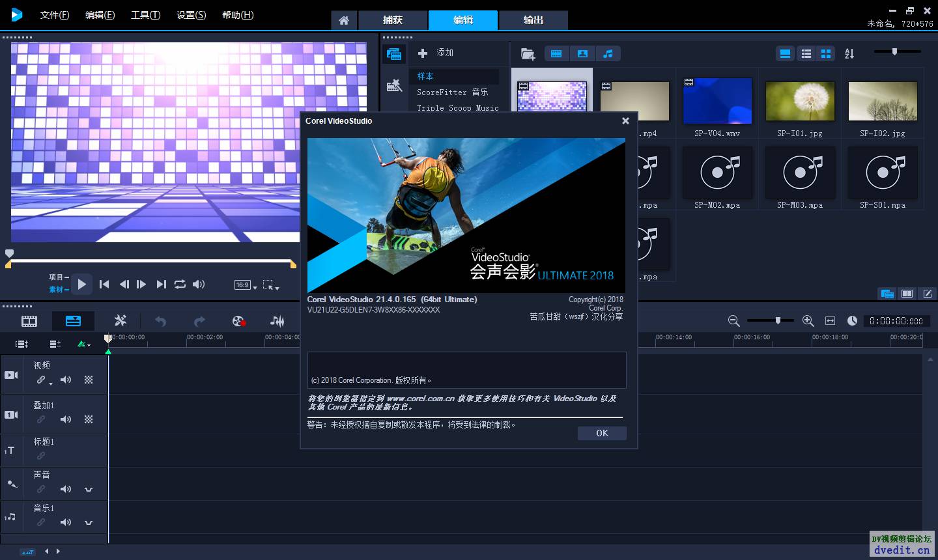Image resolution: width=938 pixels, height=560 pixels.
Task: Switch to Storyboard view
Action: 29,321
